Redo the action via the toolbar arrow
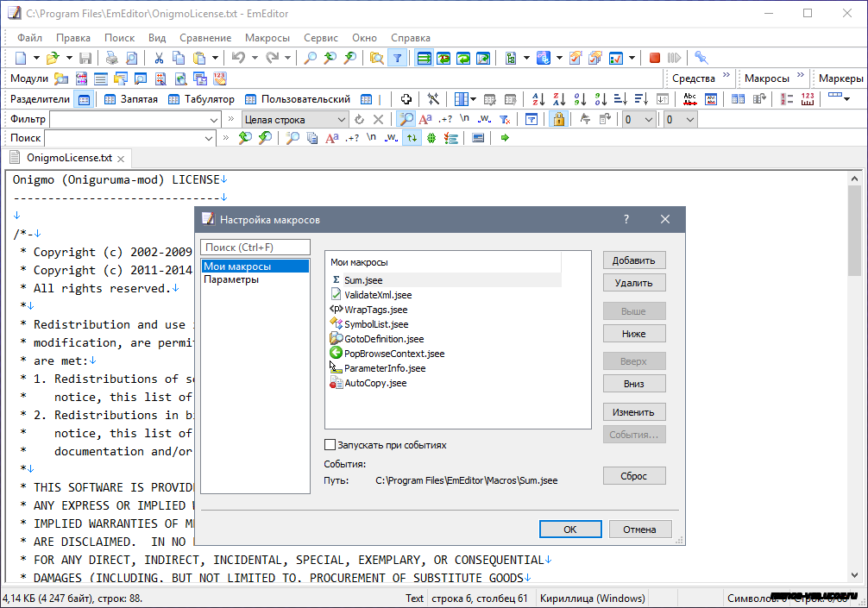Viewport: 868px width, 608px height. [272, 58]
